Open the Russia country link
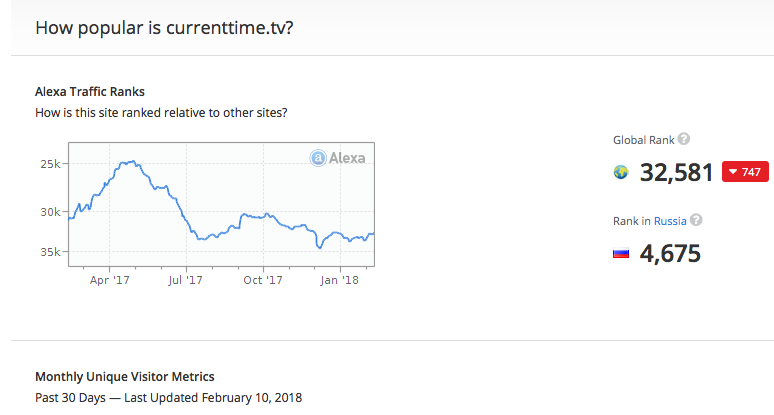This screenshot has height=415, width=774. pyautogui.click(x=670, y=221)
